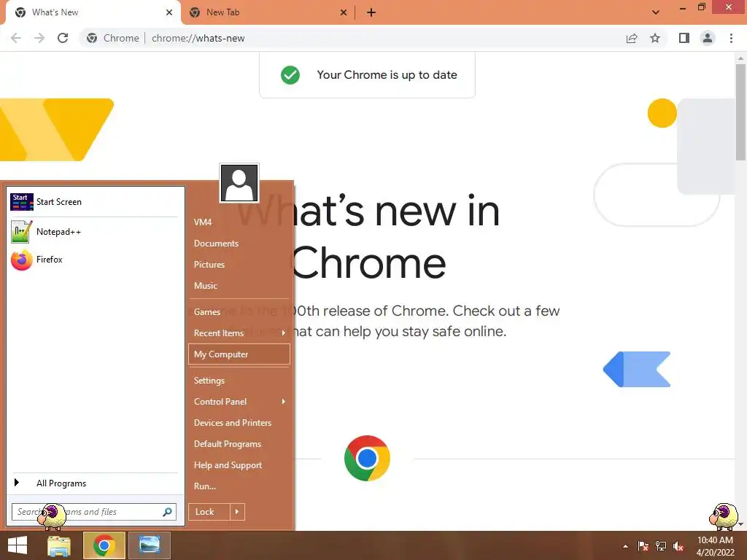Image resolution: width=747 pixels, height=560 pixels.
Task: Open the VM4 user folder
Action: [239, 222]
